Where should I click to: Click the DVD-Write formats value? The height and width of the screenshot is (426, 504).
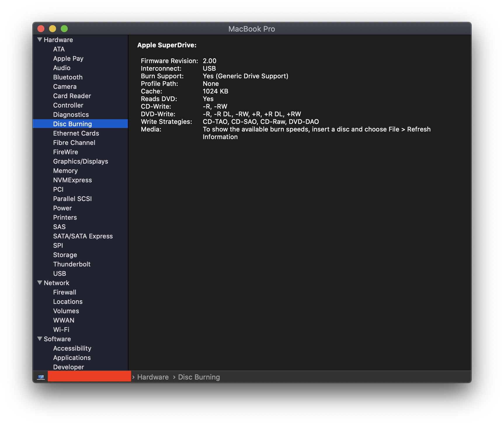pyautogui.click(x=252, y=114)
